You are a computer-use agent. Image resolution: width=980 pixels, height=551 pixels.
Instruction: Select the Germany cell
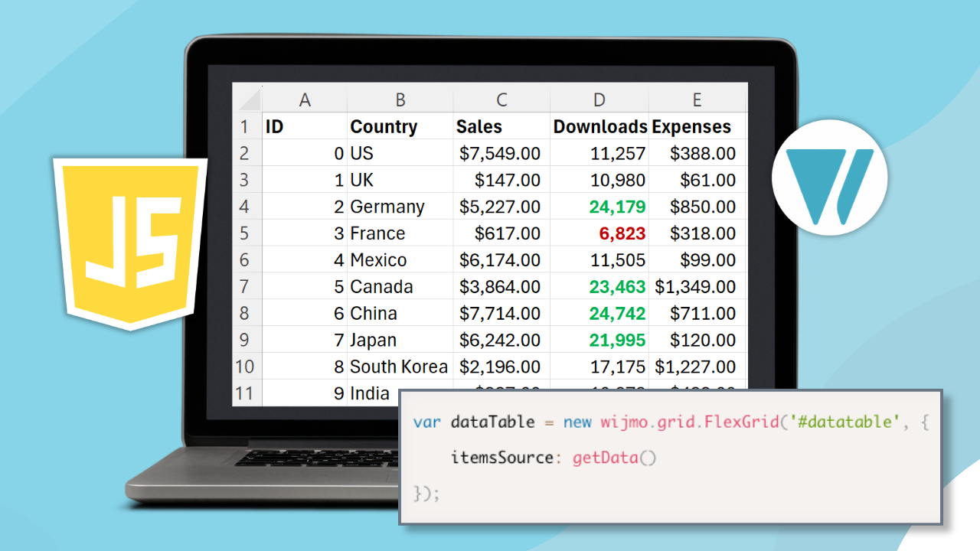pyautogui.click(x=400, y=207)
